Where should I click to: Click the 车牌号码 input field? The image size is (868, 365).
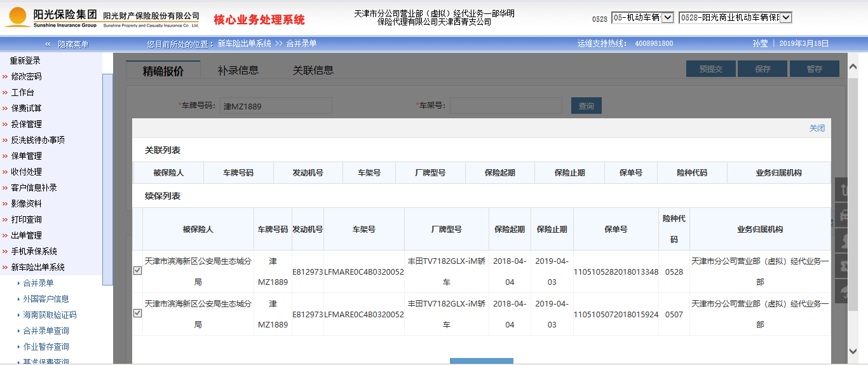[276, 106]
